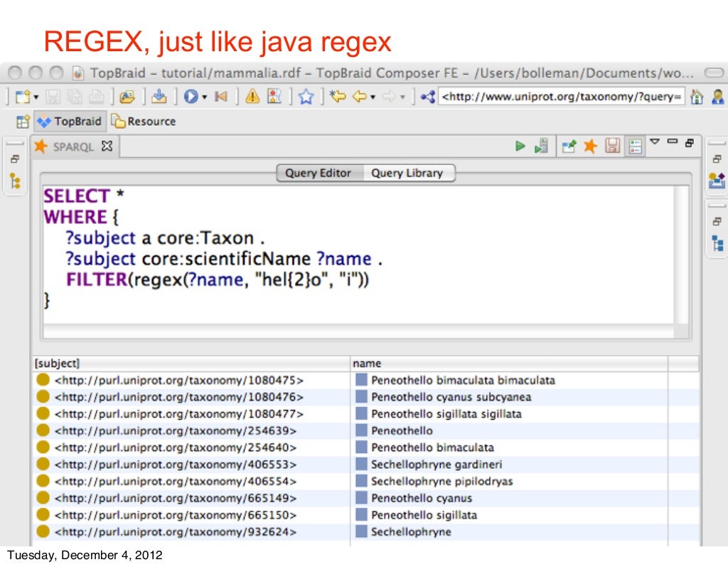Switch to the Query Library tab
Image resolution: width=728 pixels, height=567 pixels.
pyautogui.click(x=407, y=173)
